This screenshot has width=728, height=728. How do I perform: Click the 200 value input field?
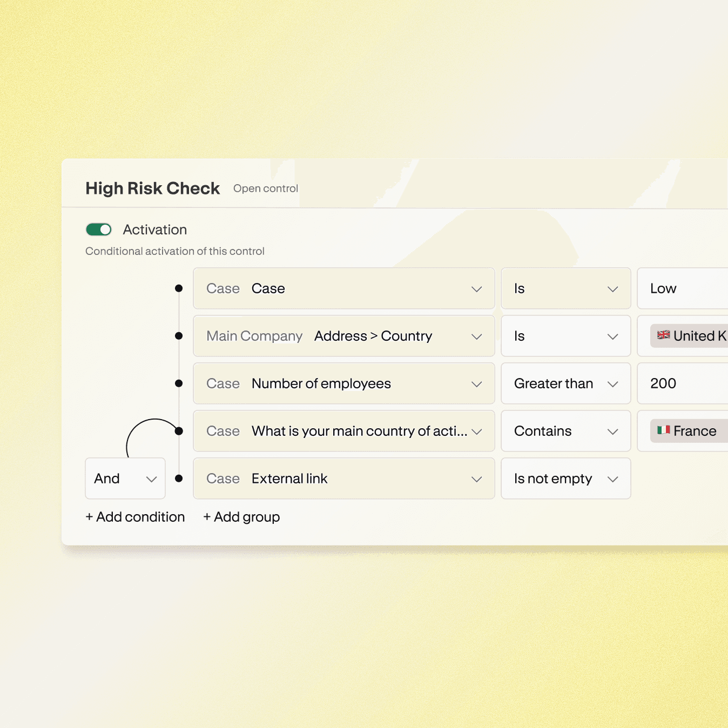click(x=683, y=383)
